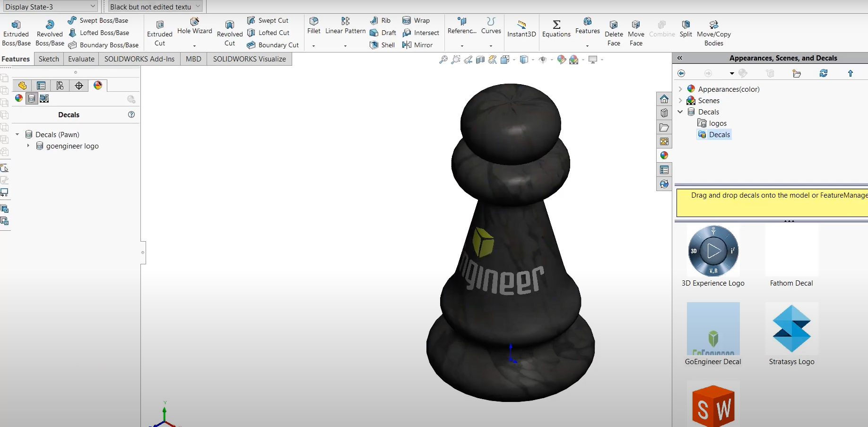The image size is (868, 427).
Task: Click the Decals help question mark
Action: [131, 115]
